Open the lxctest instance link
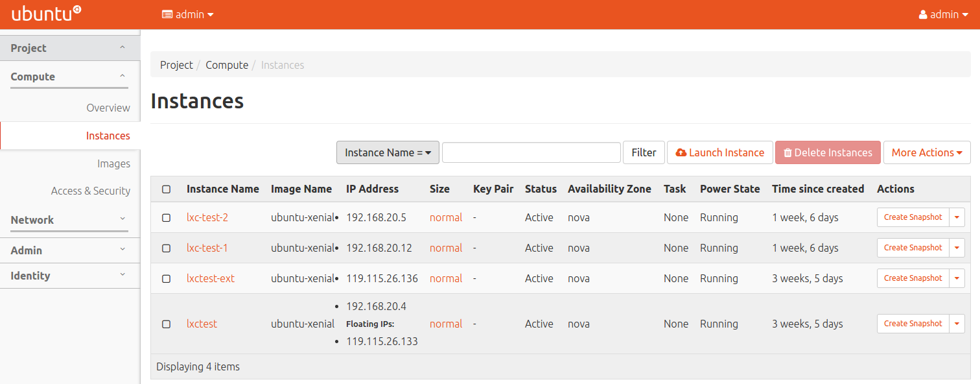Image resolution: width=980 pixels, height=384 pixels. pyautogui.click(x=202, y=324)
